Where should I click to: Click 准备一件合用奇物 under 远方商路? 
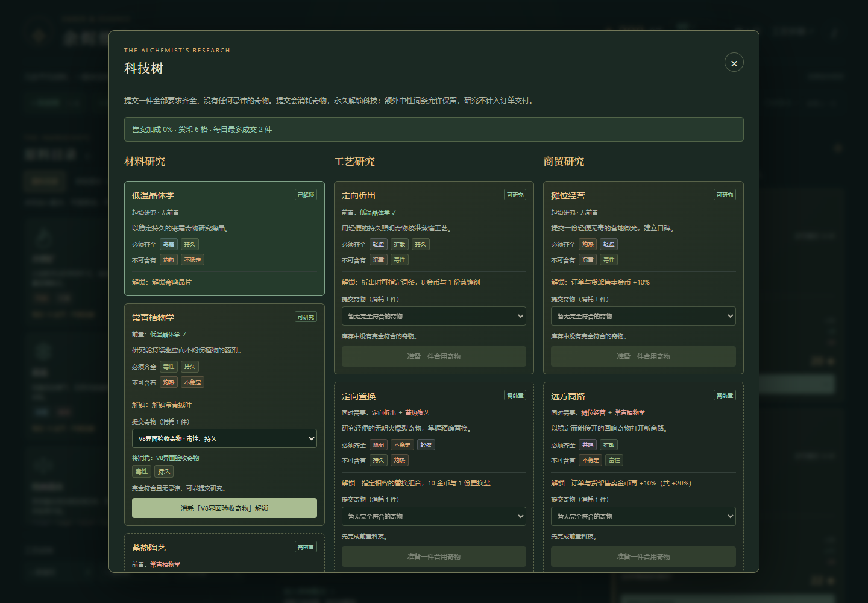[643, 557]
